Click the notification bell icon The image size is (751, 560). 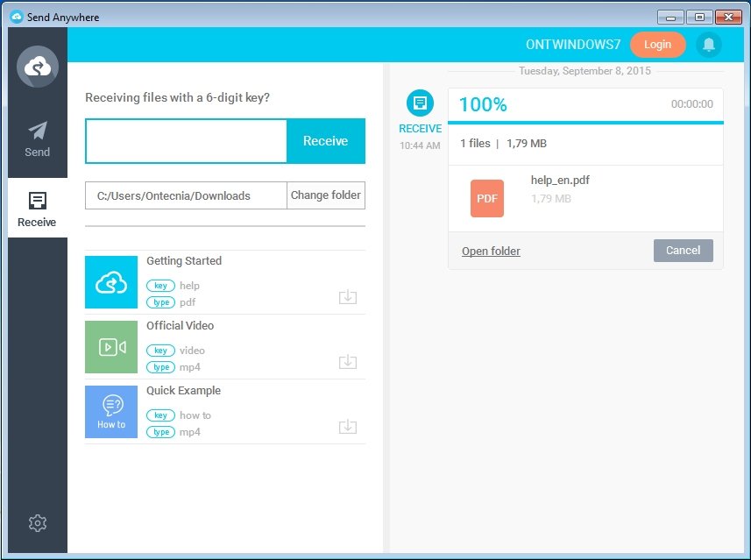click(708, 45)
